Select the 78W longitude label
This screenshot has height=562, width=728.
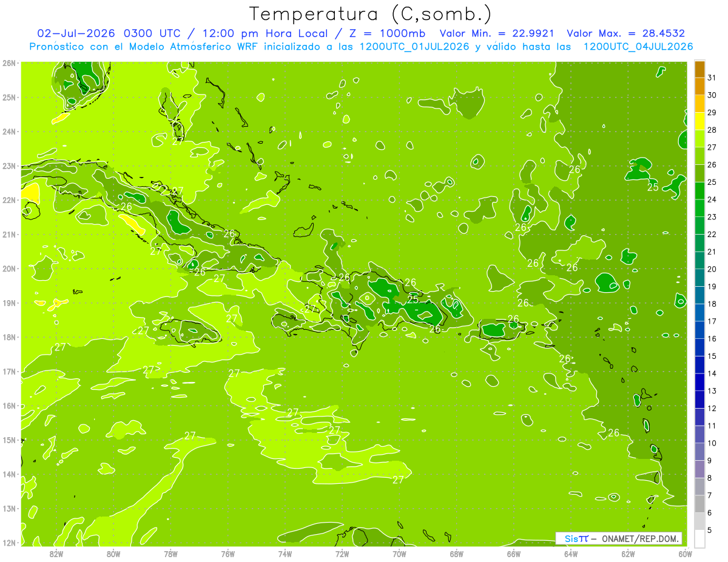click(170, 553)
